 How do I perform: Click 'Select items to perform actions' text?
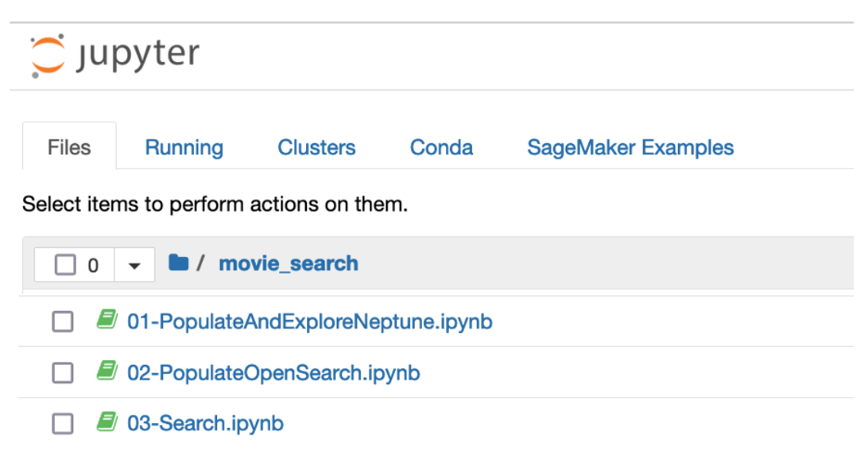pyautogui.click(x=215, y=204)
